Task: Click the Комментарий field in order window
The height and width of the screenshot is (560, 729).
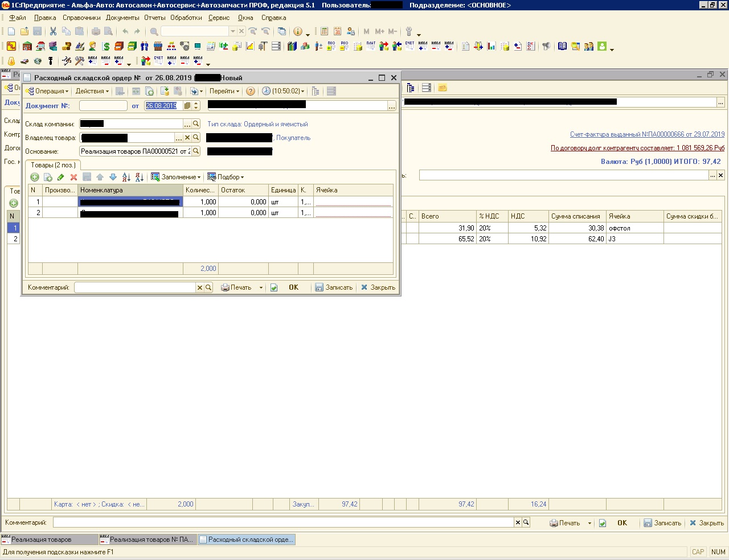Action: coord(135,288)
